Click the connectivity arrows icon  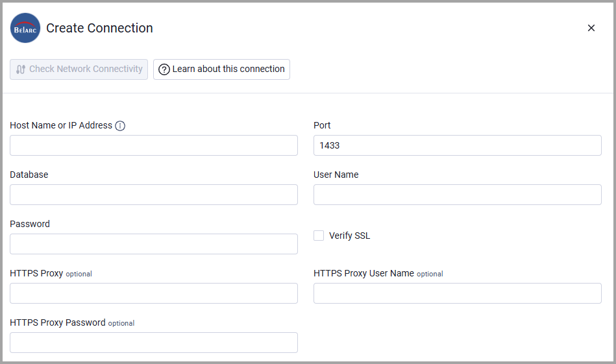point(21,69)
